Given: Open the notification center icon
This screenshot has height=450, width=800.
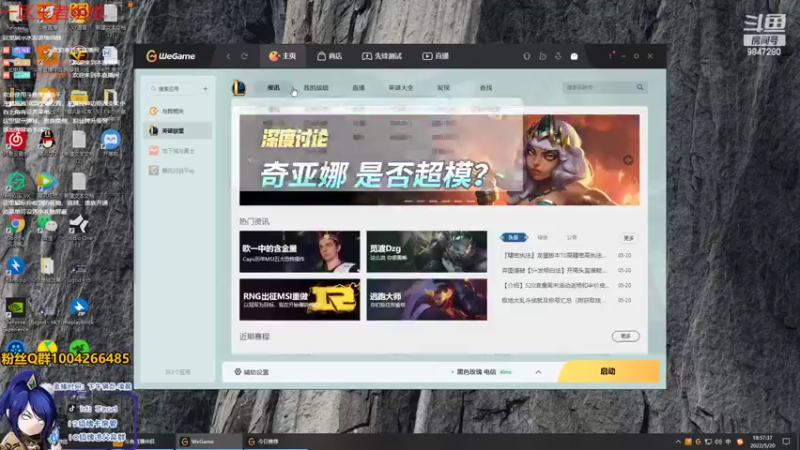Looking at the screenshot, I should point(786,442).
